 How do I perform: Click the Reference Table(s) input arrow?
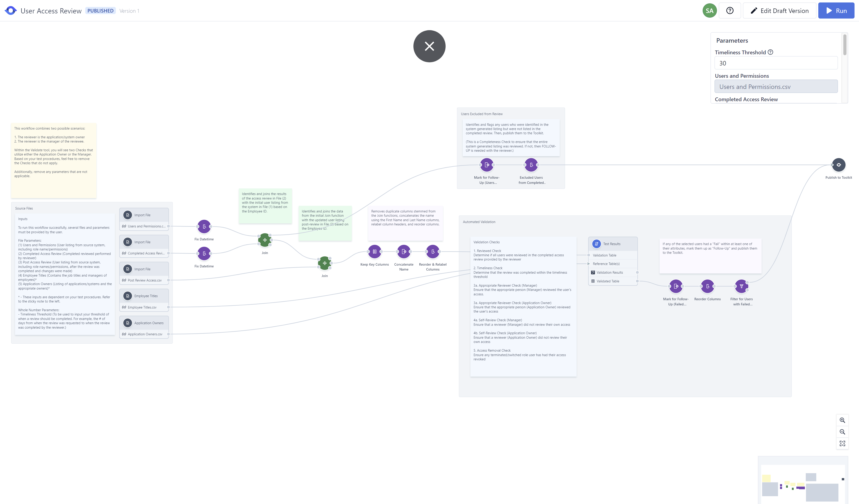[589, 264]
